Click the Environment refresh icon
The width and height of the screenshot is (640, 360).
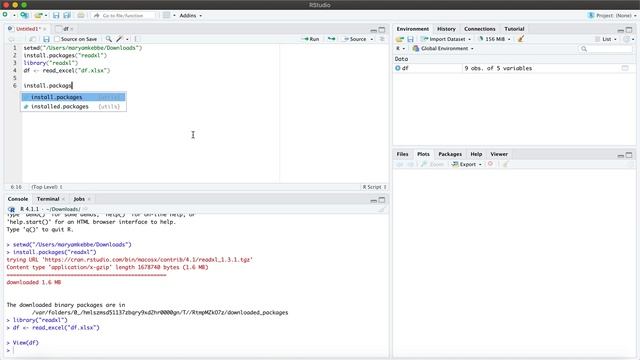point(626,39)
